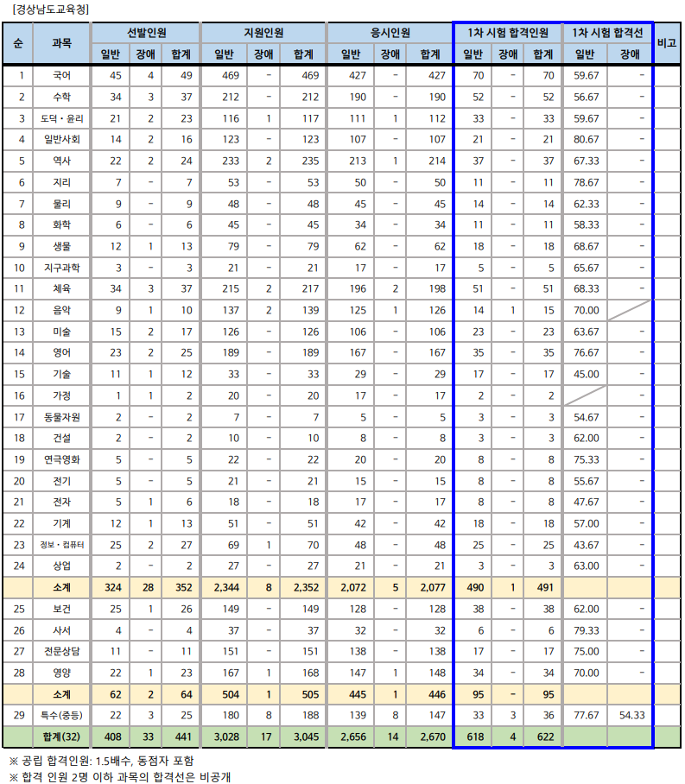This screenshot has width=685, height=784.
Task: Select the 국어 subject cell
Action: point(61,75)
